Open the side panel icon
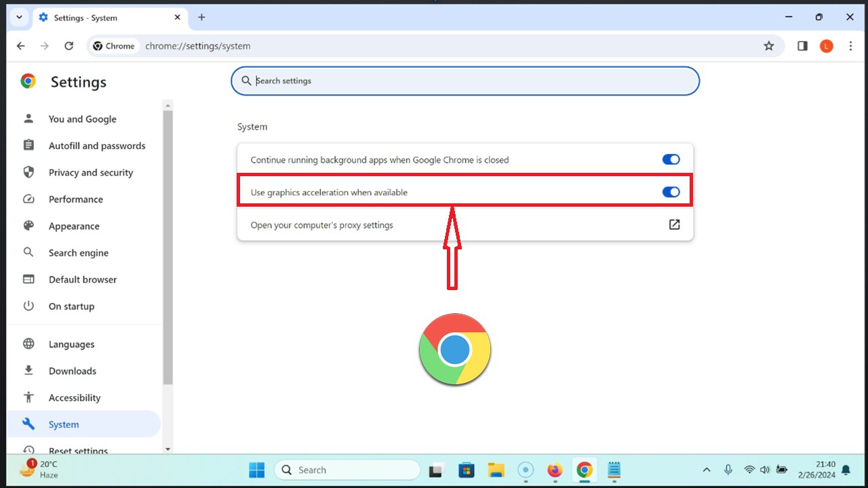This screenshot has width=868, height=488. pyautogui.click(x=802, y=46)
